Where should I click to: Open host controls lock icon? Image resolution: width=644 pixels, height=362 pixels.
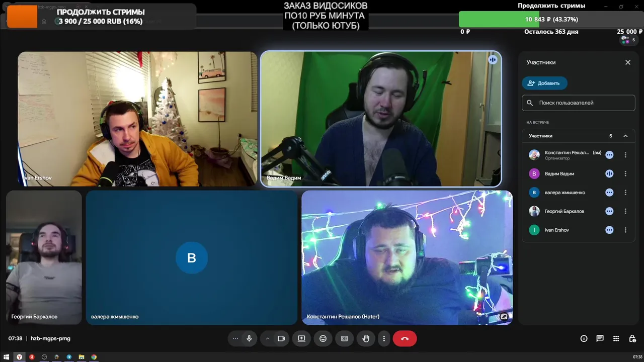(x=632, y=338)
